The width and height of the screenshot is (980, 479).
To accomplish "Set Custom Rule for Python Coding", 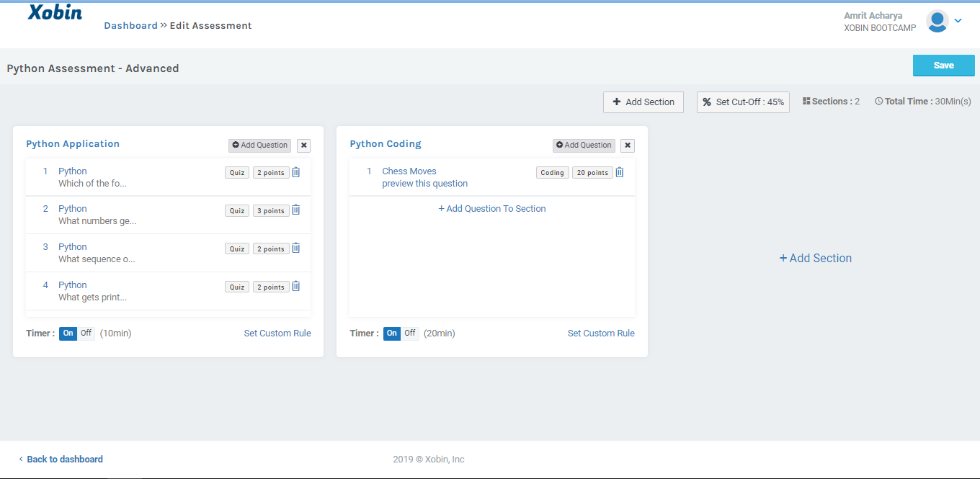I will [x=601, y=333].
